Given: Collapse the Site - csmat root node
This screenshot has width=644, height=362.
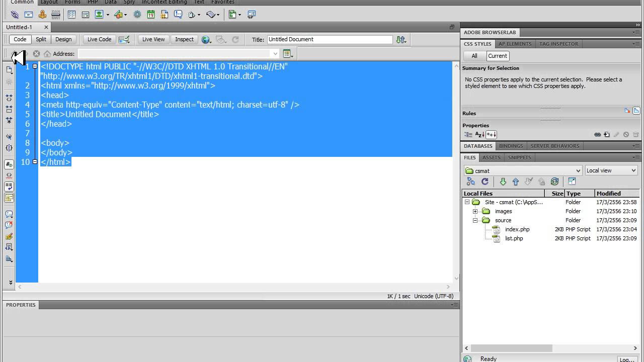Looking at the screenshot, I should click(467, 202).
